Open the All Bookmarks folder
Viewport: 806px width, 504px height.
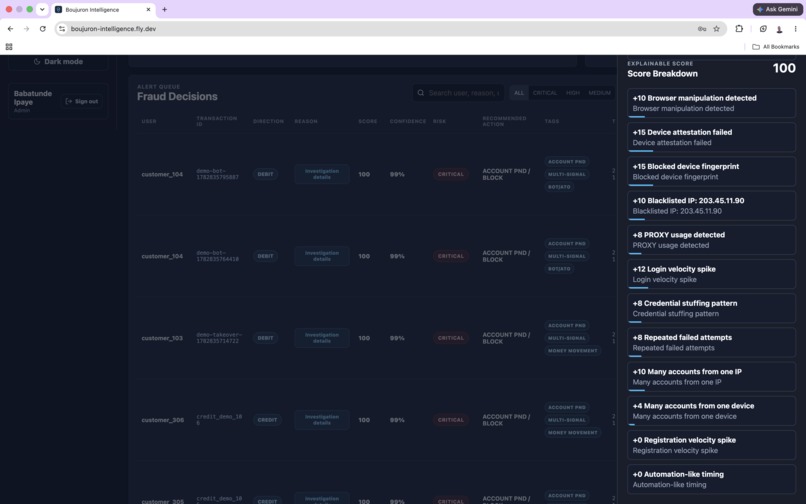[776, 47]
